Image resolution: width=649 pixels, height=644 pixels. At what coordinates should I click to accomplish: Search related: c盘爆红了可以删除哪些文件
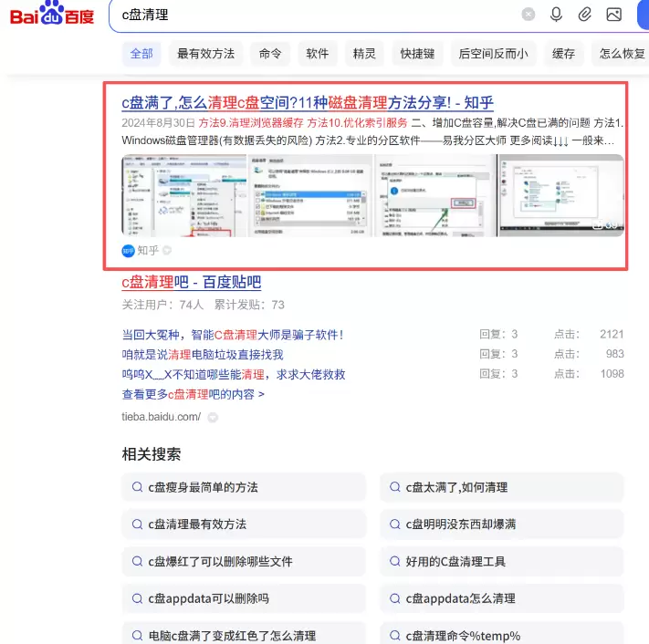pyautogui.click(x=245, y=562)
